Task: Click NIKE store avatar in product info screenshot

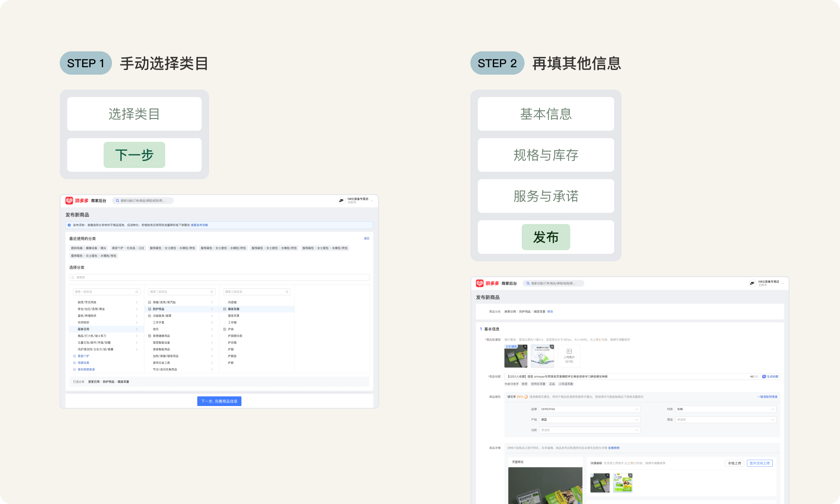Action: (752, 283)
